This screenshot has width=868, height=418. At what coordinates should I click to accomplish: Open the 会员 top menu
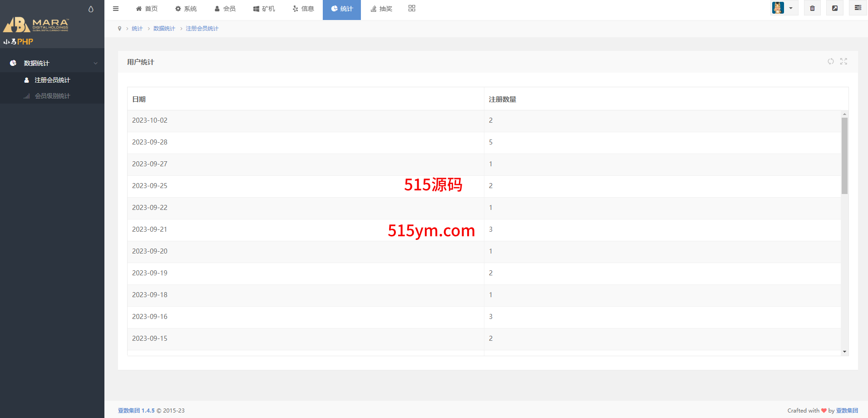click(225, 9)
